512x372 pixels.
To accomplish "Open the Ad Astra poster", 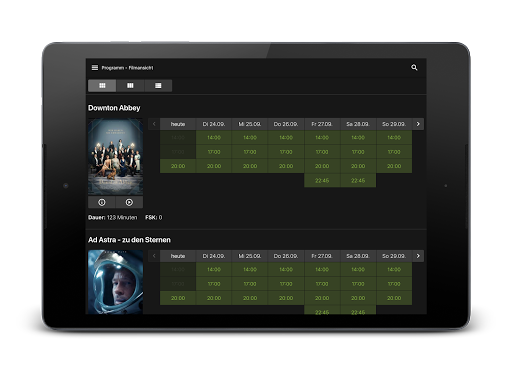I will pyautogui.click(x=116, y=282).
